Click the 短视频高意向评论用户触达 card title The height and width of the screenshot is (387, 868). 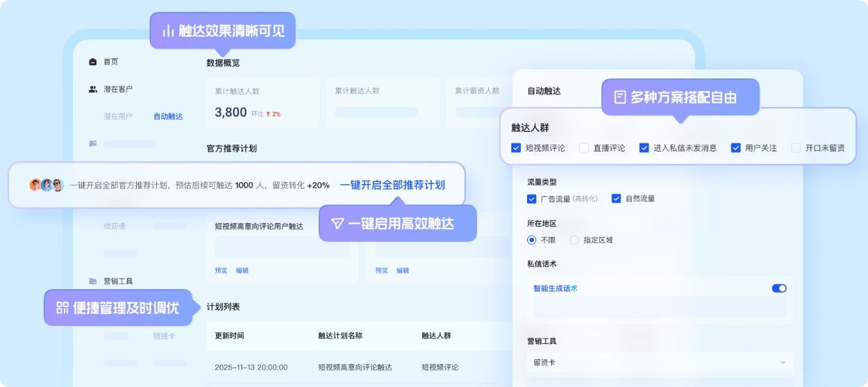tap(259, 227)
